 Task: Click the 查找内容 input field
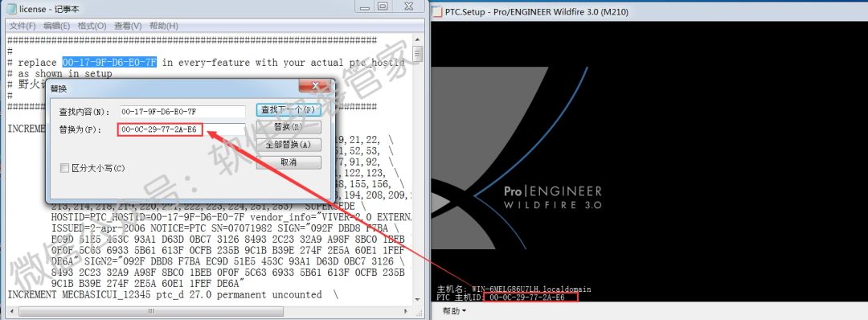tap(182, 111)
